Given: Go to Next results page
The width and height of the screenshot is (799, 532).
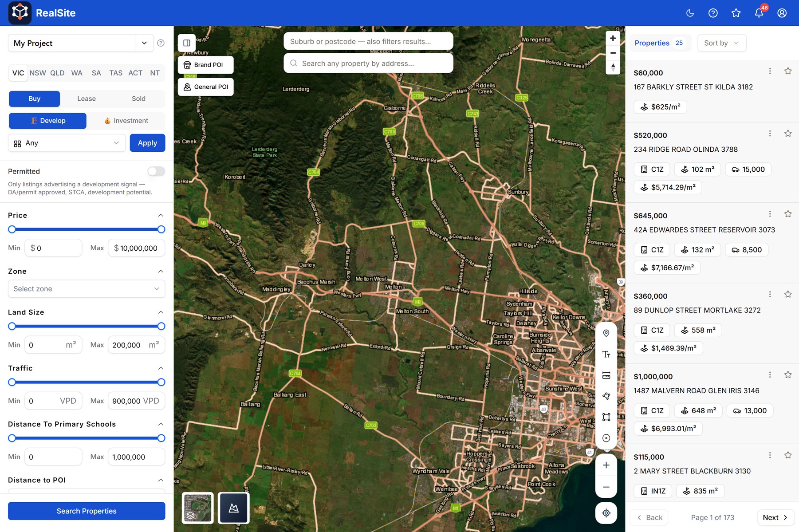Looking at the screenshot, I should 775,517.
